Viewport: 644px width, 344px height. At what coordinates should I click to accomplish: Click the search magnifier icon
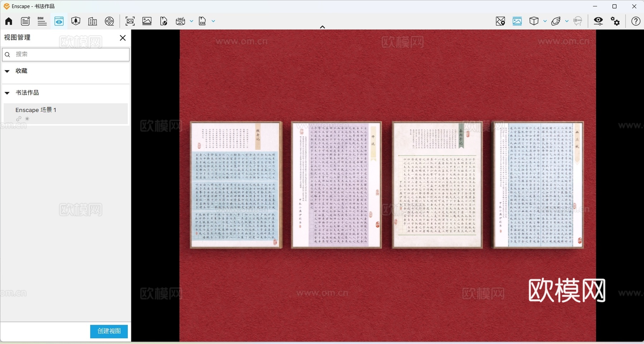coord(8,55)
